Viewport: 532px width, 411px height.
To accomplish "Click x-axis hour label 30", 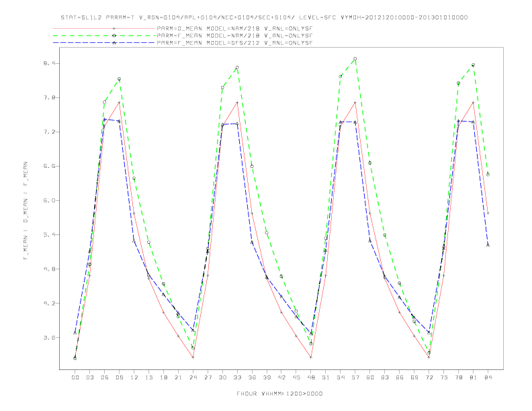I will 222,377.
